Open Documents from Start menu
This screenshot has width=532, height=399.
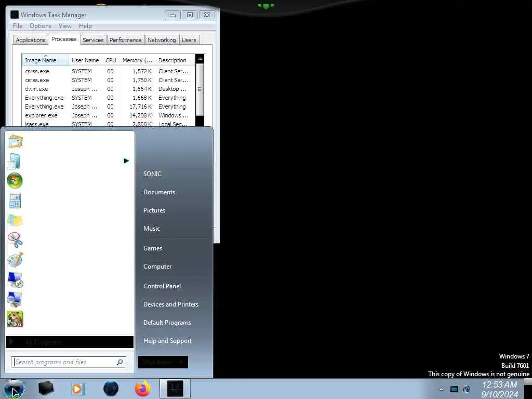(x=159, y=192)
